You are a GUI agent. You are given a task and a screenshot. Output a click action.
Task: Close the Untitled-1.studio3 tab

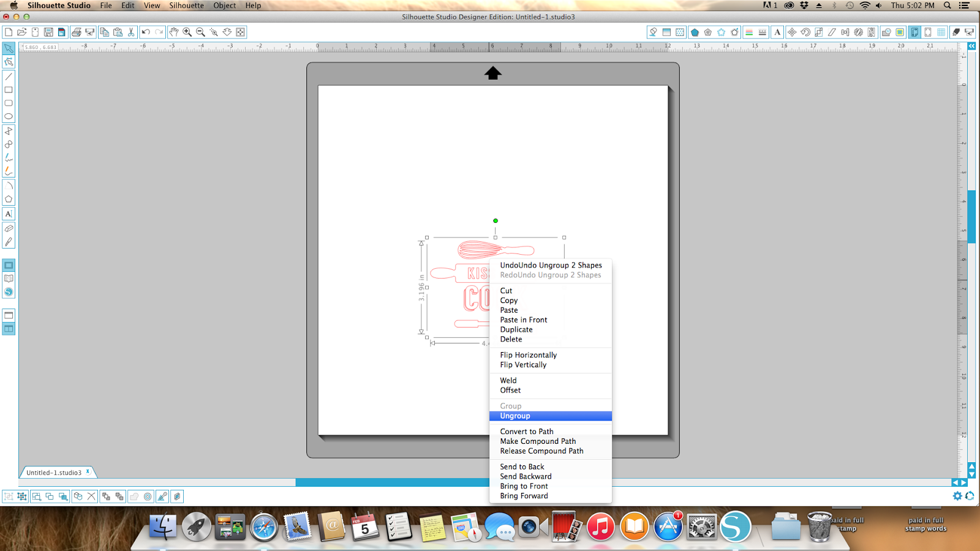(x=88, y=471)
